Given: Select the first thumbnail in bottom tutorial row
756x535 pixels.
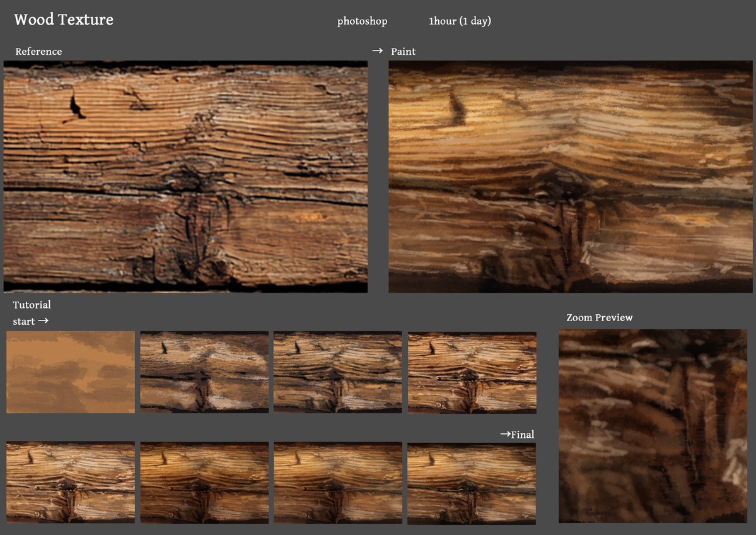Looking at the screenshot, I should pos(71,482).
